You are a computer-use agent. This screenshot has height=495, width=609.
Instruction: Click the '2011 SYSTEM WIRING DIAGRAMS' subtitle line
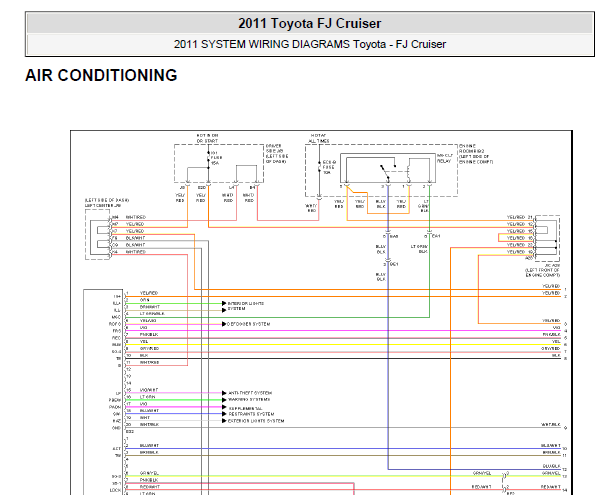pyautogui.click(x=310, y=44)
